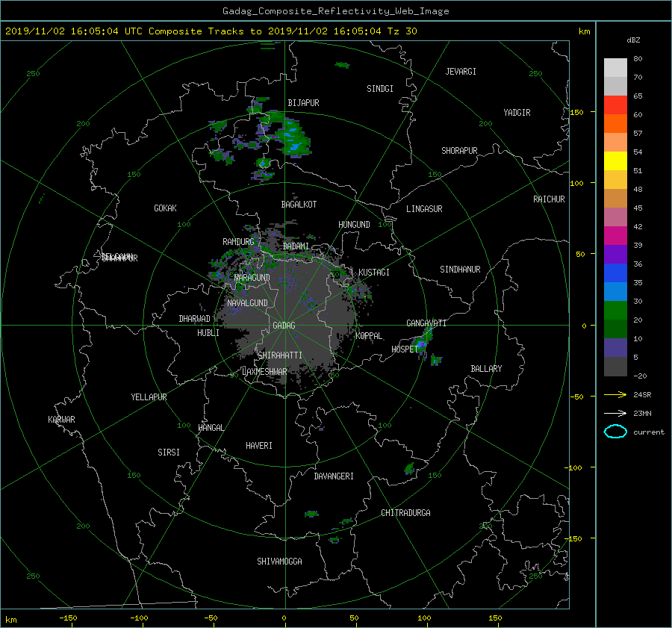Click the DAVANGERI city label
This screenshot has width=672, height=628.
(x=334, y=476)
